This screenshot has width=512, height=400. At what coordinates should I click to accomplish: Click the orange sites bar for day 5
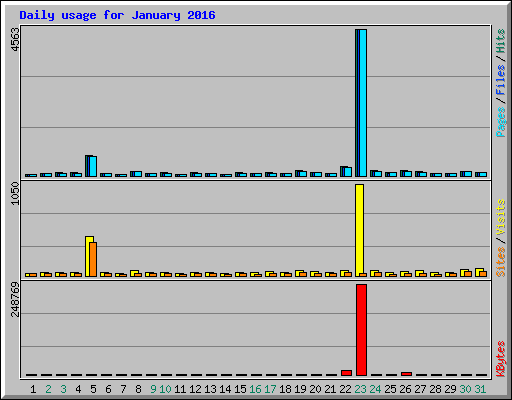pos(93,259)
